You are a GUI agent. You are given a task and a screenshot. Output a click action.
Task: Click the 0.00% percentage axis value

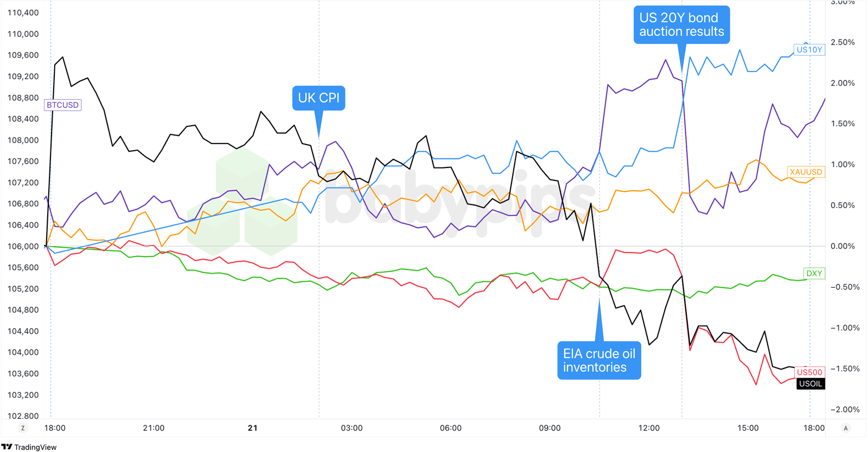coord(843,246)
